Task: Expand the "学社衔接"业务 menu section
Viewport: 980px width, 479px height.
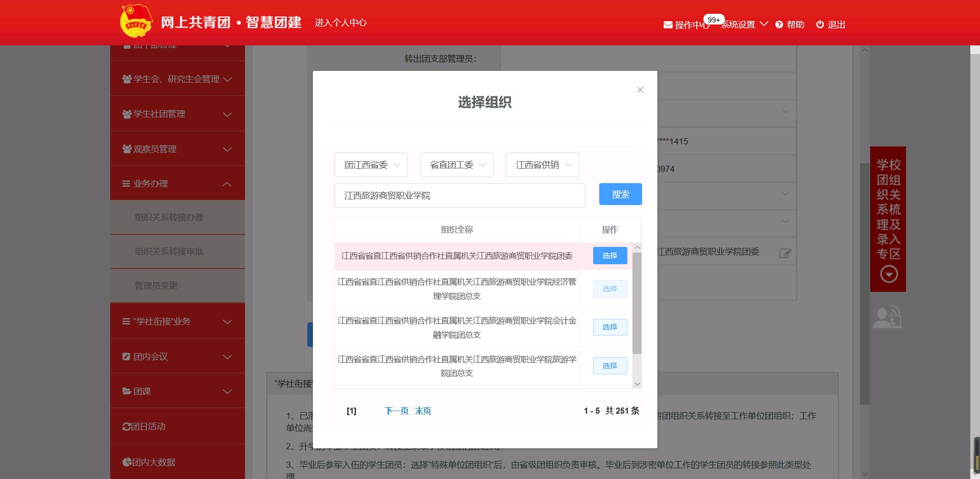Action: (x=228, y=322)
